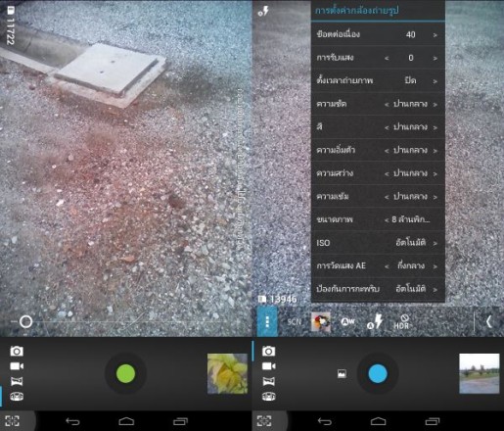Viewport: 504px width, 431px height.
Task: Raise ความเข็ม with its right arrow
Action: [x=435, y=197]
